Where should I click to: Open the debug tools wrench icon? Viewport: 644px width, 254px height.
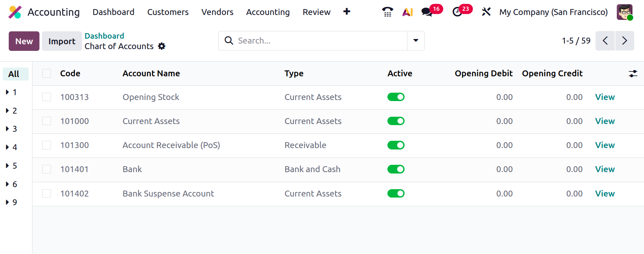coord(486,12)
